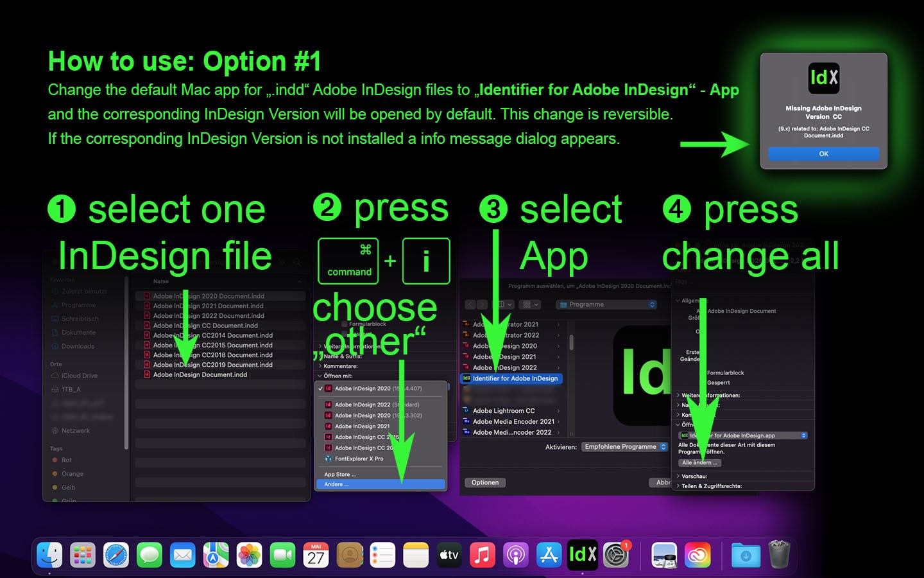Select the file Adobe InDesign 2020 Document.indd

(220, 296)
